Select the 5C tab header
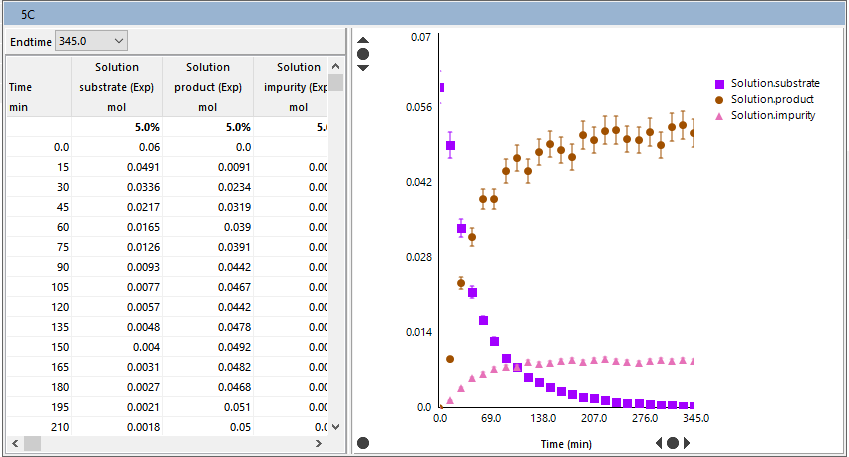This screenshot has width=849, height=457. (x=30, y=15)
